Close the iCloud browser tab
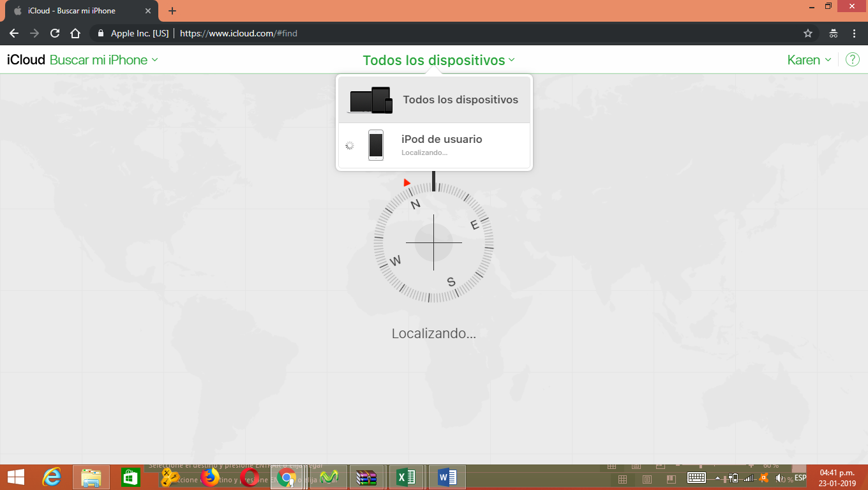The image size is (868, 490). (148, 11)
